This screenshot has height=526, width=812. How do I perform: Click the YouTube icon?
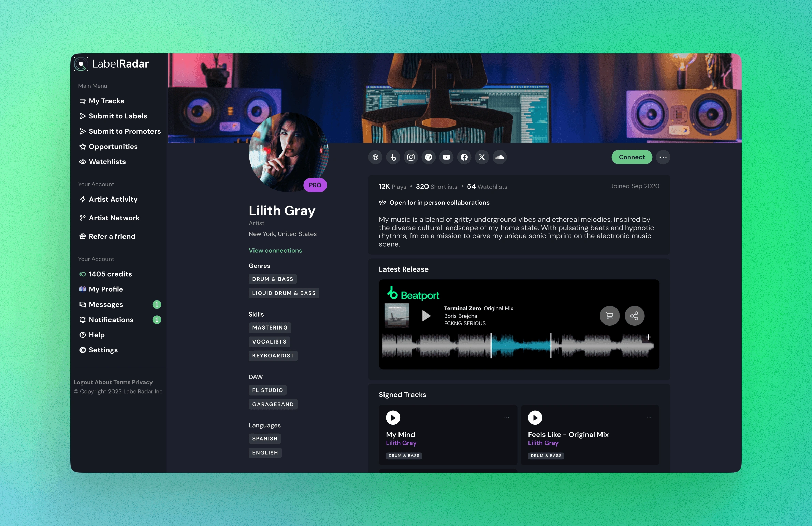(x=446, y=157)
